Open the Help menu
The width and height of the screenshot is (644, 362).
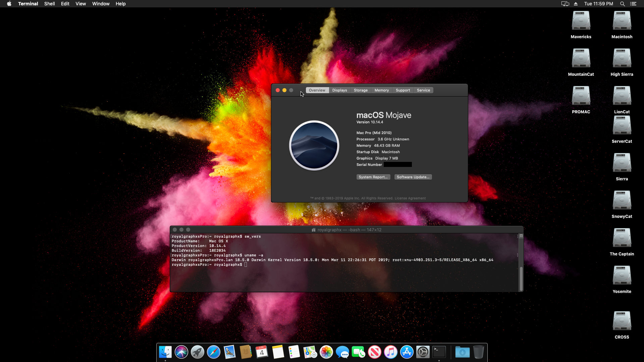120,4
